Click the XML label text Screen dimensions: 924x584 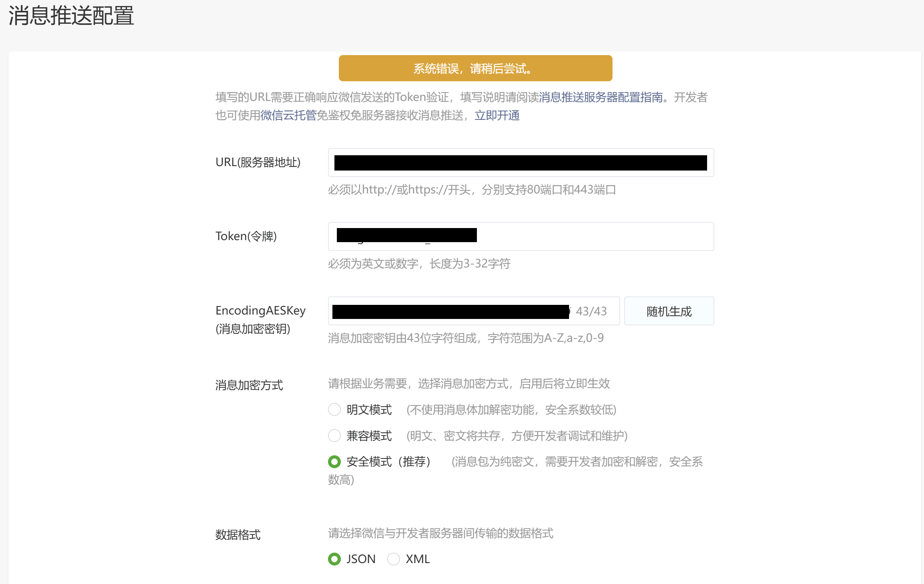coord(418,559)
